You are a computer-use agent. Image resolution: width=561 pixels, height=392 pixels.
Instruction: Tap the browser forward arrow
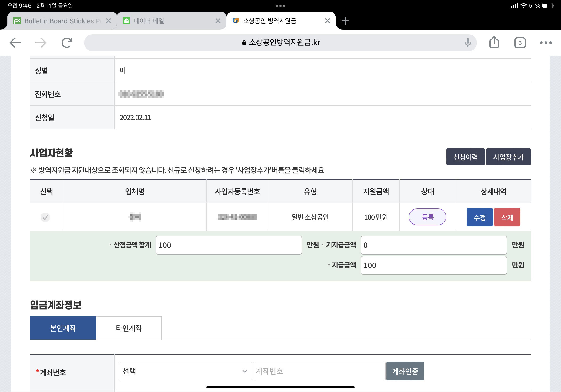tap(41, 43)
